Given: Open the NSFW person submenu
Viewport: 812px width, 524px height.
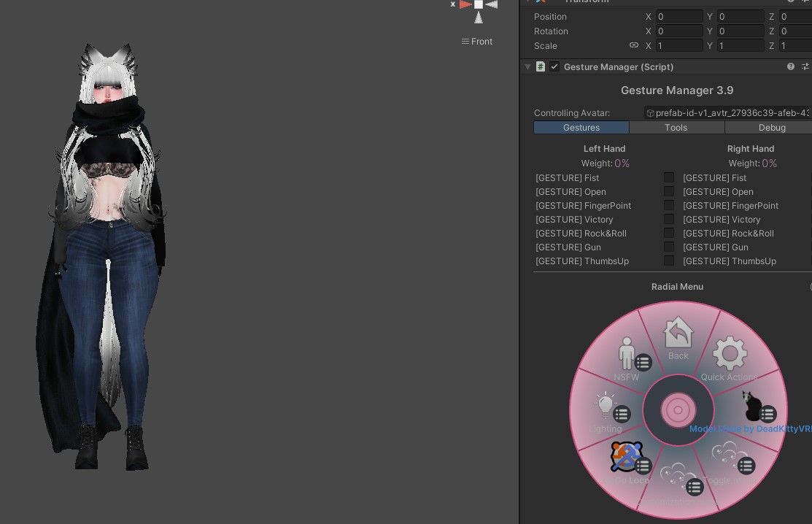Looking at the screenshot, I should click(x=627, y=354).
